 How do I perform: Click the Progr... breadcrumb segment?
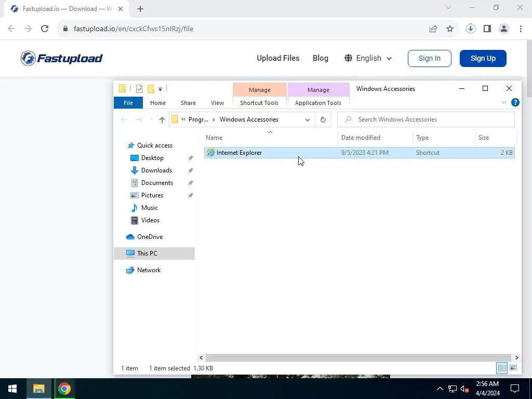198,119
